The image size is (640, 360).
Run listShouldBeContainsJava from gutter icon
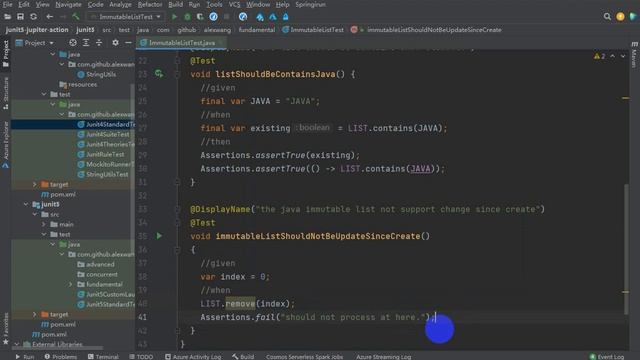[x=159, y=74]
